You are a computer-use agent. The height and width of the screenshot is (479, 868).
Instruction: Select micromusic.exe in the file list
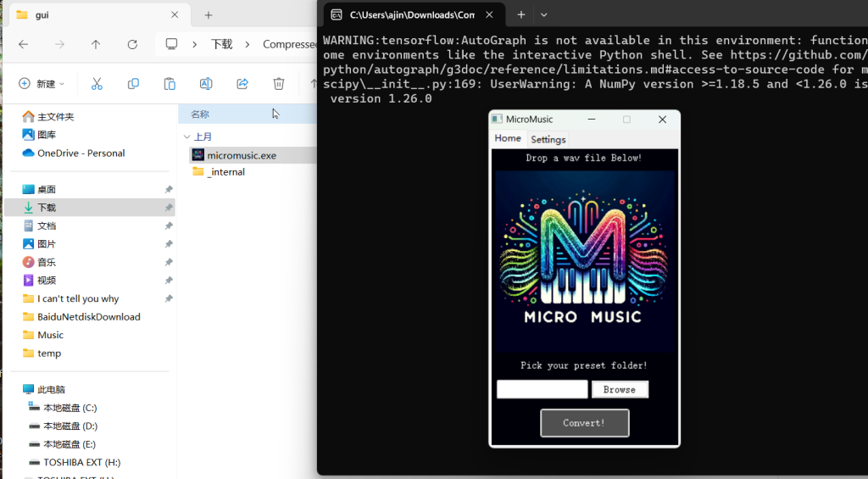click(x=253, y=155)
